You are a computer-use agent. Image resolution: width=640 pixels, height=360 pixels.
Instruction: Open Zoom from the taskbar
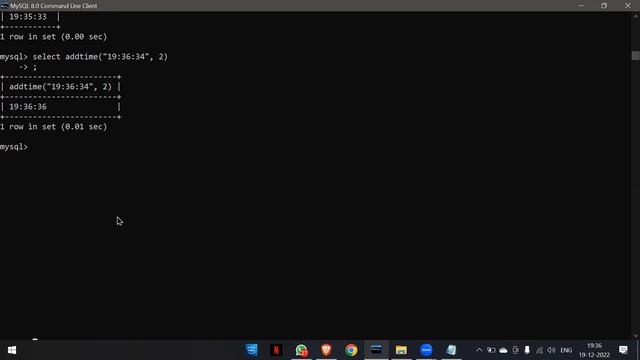[x=426, y=350]
